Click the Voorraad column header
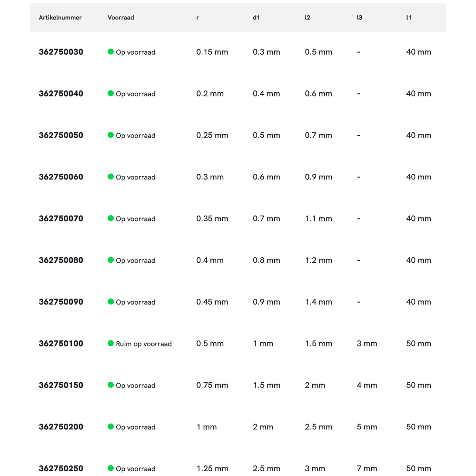This screenshot has height=476, width=476. pos(121,18)
